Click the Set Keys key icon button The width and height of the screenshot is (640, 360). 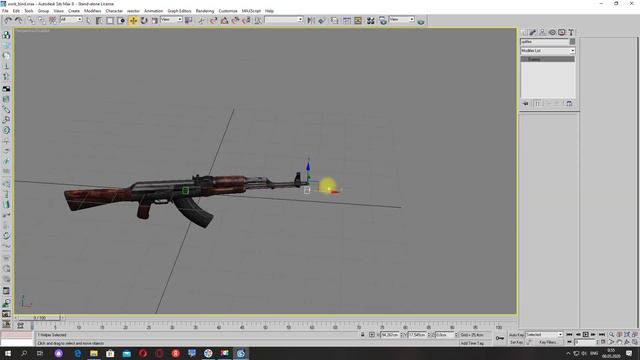tap(500, 338)
